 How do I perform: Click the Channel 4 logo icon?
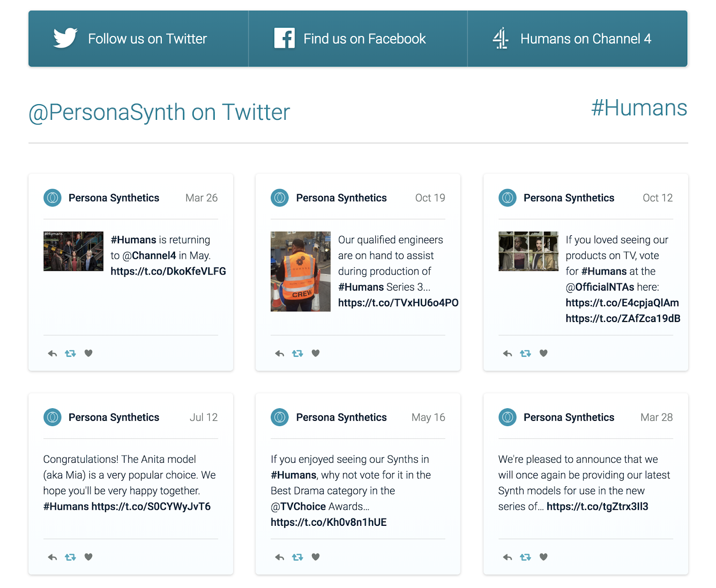pyautogui.click(x=501, y=38)
